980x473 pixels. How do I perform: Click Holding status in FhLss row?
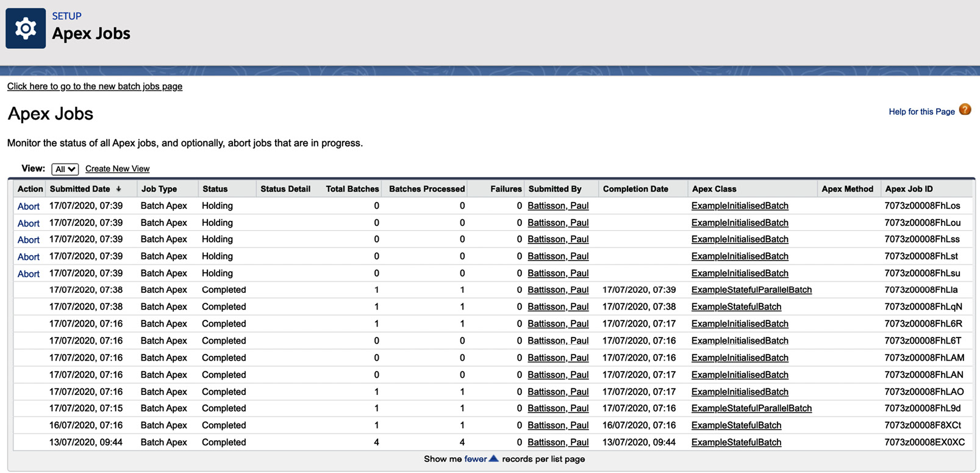click(x=217, y=239)
